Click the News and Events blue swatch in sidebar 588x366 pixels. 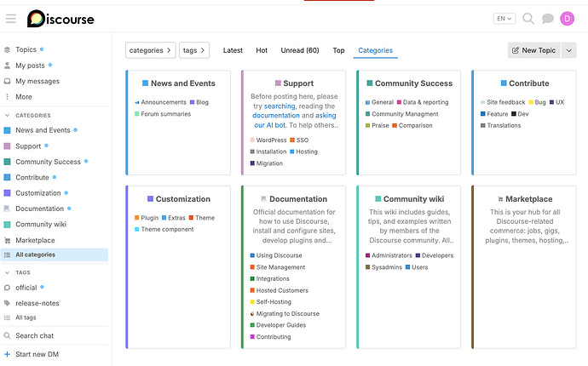point(7,130)
